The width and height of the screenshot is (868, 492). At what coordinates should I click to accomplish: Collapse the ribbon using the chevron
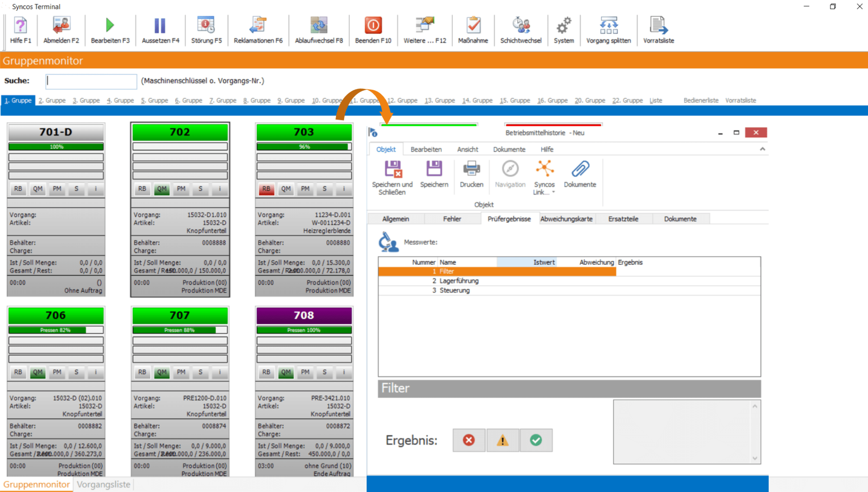tap(762, 149)
